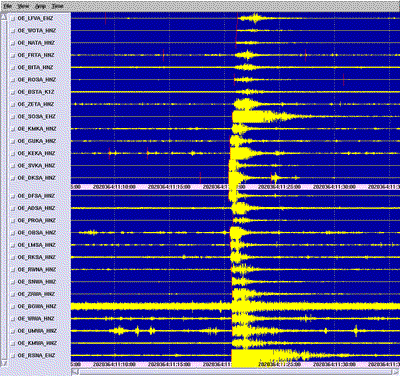400x376 pixels.
Task: Click the horizontal scrollbar track below waveforms
Action: tap(235, 372)
